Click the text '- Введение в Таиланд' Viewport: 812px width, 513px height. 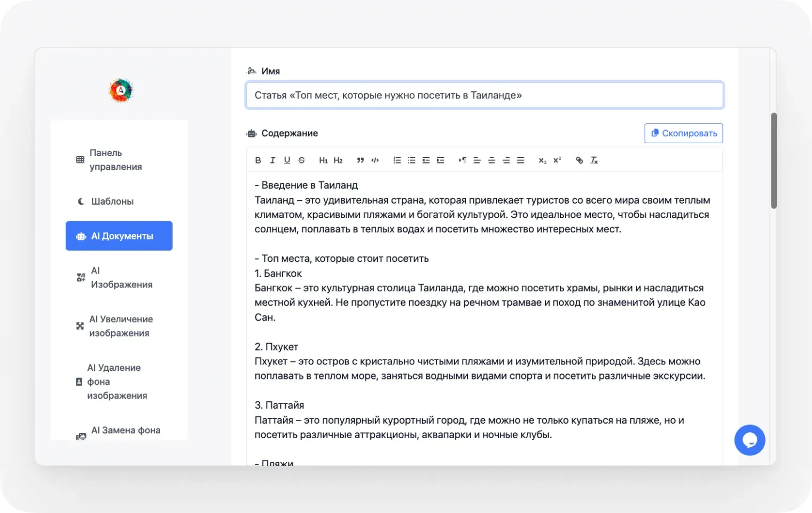click(x=306, y=185)
